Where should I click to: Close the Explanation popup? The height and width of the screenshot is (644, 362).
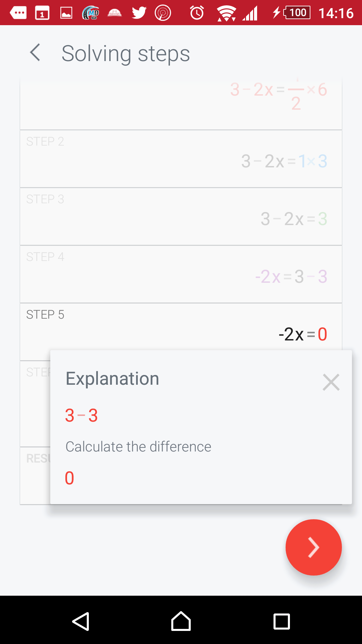coord(331,382)
